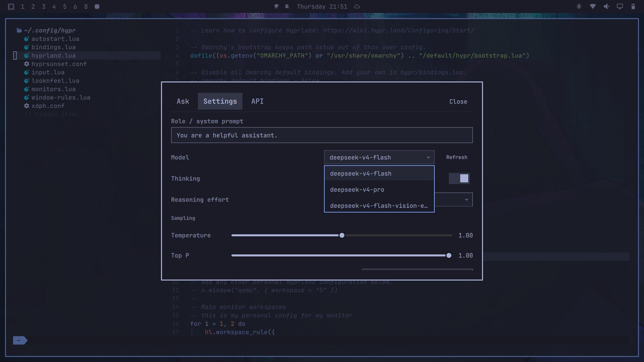Click the weather cloud icon

point(357,6)
